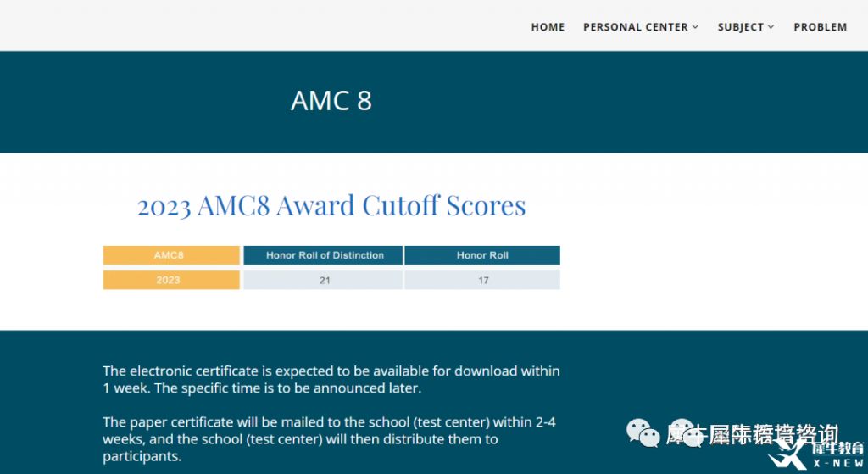Expand the SUBJECT chevron arrow
The image size is (868, 474).
(771, 27)
